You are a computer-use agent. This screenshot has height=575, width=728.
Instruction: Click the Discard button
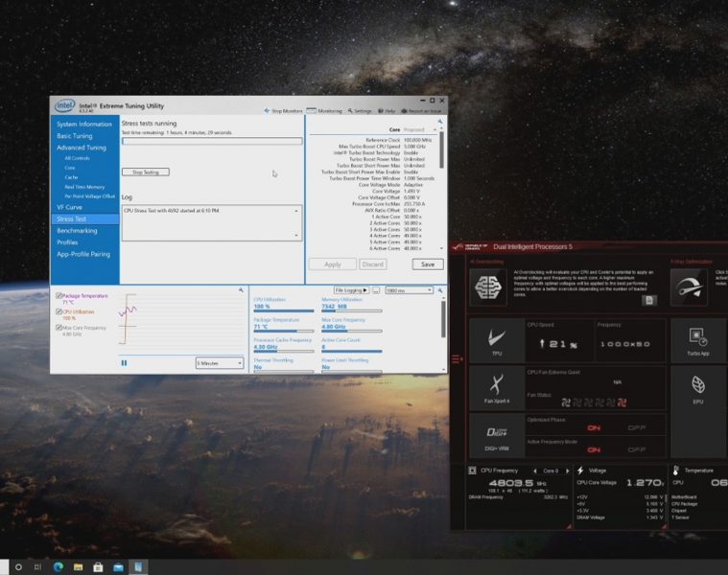(373, 264)
